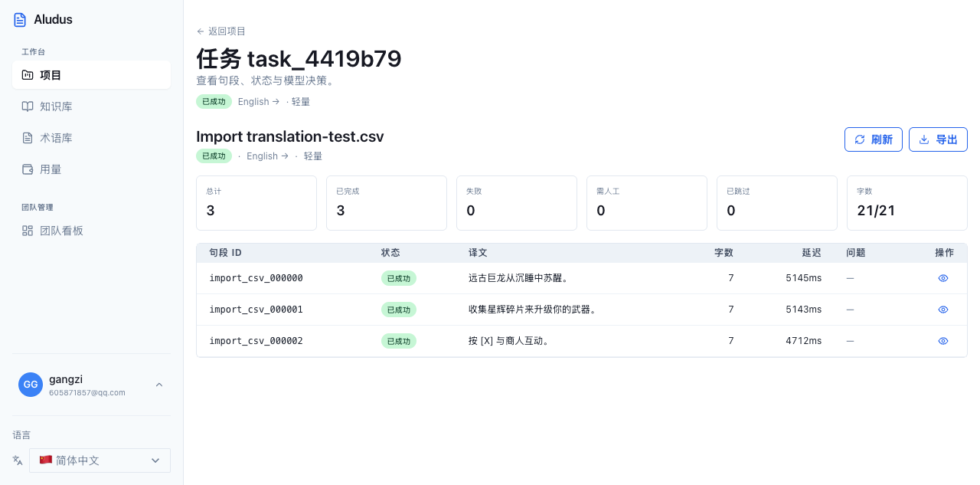View details of segment import_csv_000001
980x485 pixels.
click(x=943, y=310)
